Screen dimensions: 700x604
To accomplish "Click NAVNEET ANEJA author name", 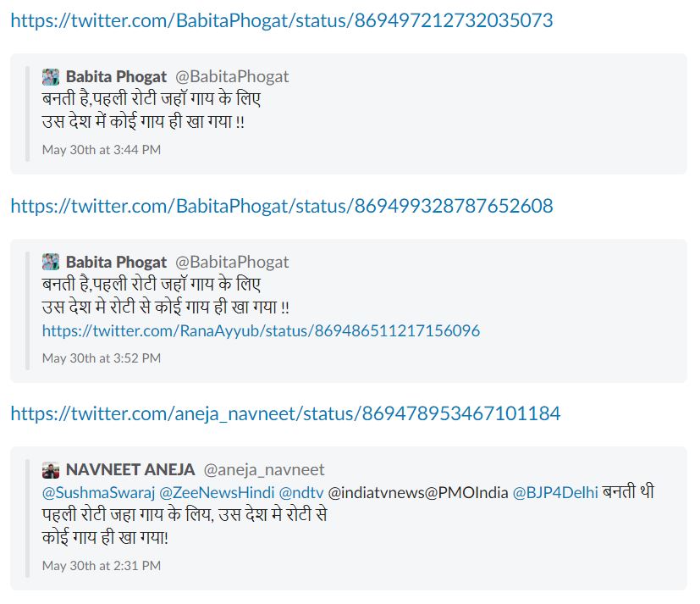I will 130,469.
